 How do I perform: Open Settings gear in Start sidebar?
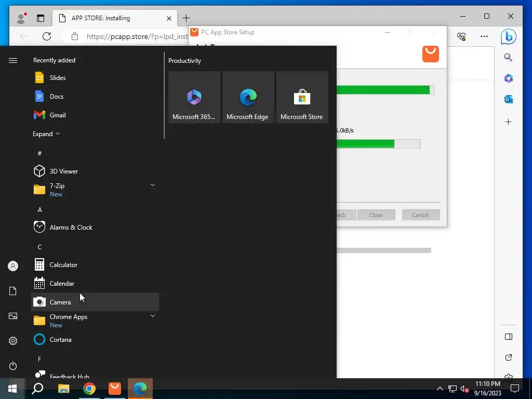click(x=13, y=341)
